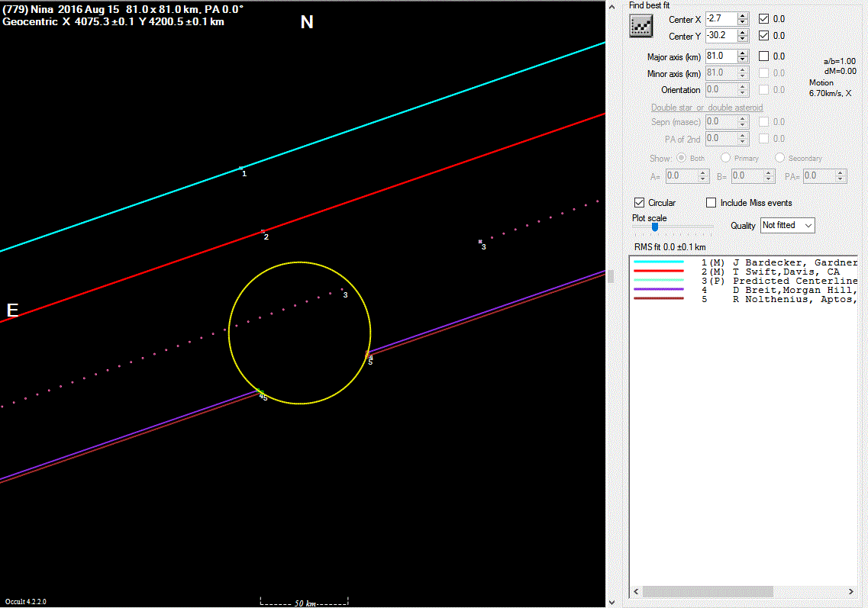This screenshot has height=608, width=868.
Task: Decrease Center Y with down arrow
Action: click(743, 39)
